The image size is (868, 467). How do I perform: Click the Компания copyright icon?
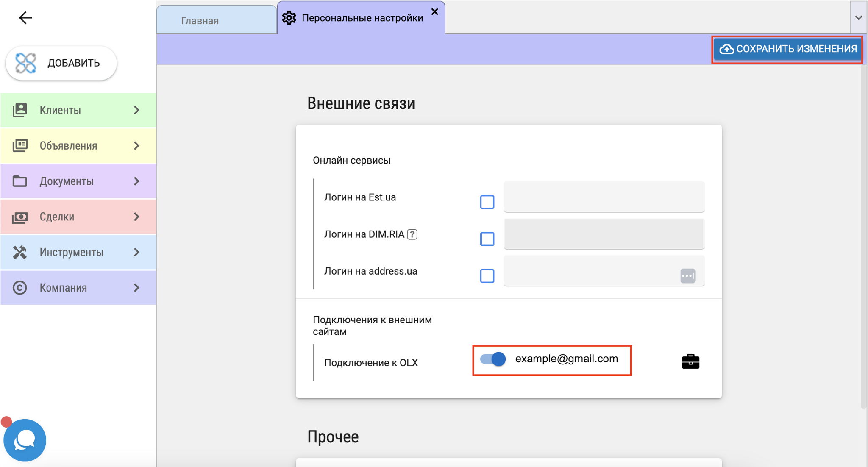(19, 288)
